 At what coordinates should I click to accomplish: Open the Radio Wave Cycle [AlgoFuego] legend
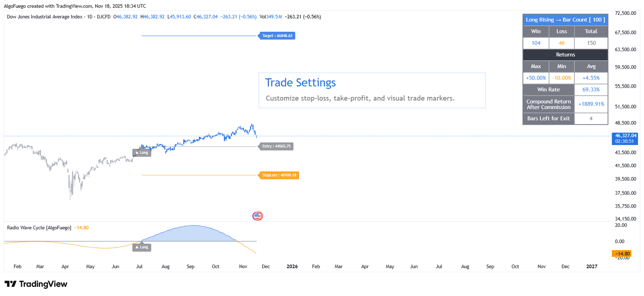coord(39,228)
